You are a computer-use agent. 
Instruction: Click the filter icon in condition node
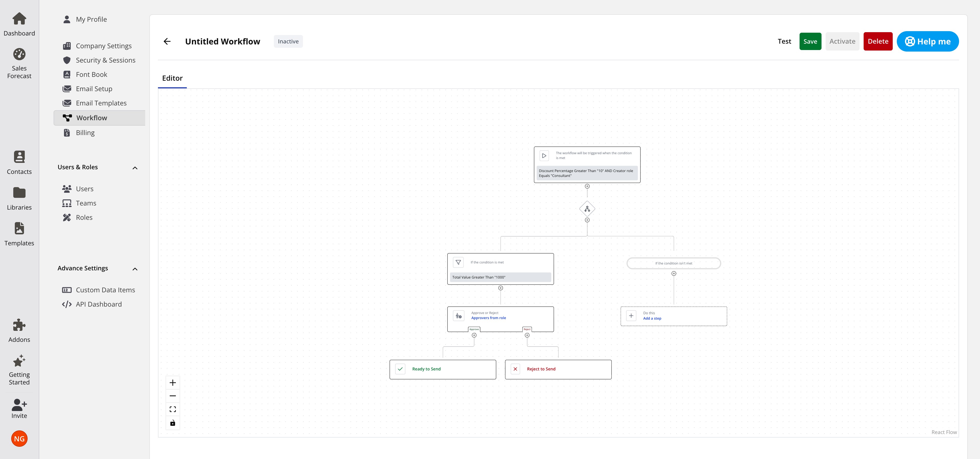click(458, 262)
